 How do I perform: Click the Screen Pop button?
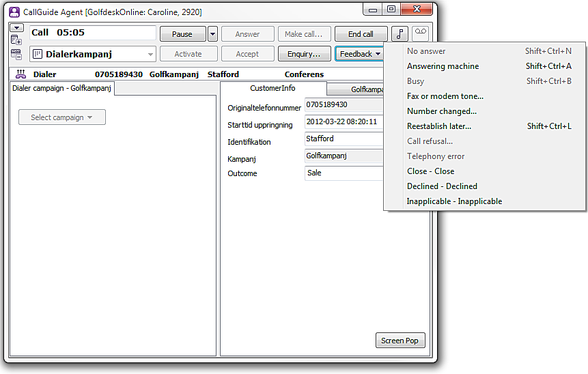400,341
